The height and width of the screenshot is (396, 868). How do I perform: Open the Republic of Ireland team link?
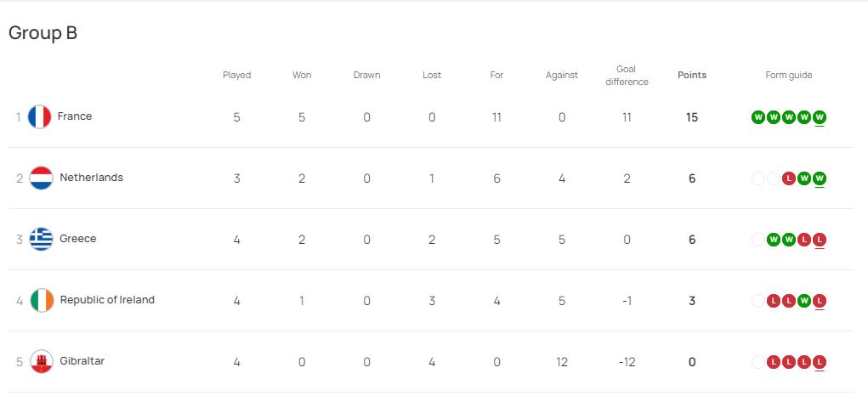(x=107, y=300)
